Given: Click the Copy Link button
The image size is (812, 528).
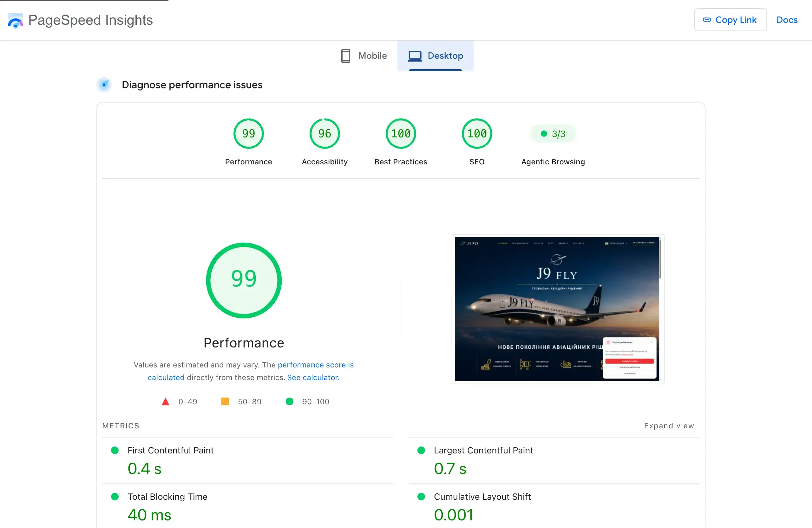Looking at the screenshot, I should pos(730,20).
